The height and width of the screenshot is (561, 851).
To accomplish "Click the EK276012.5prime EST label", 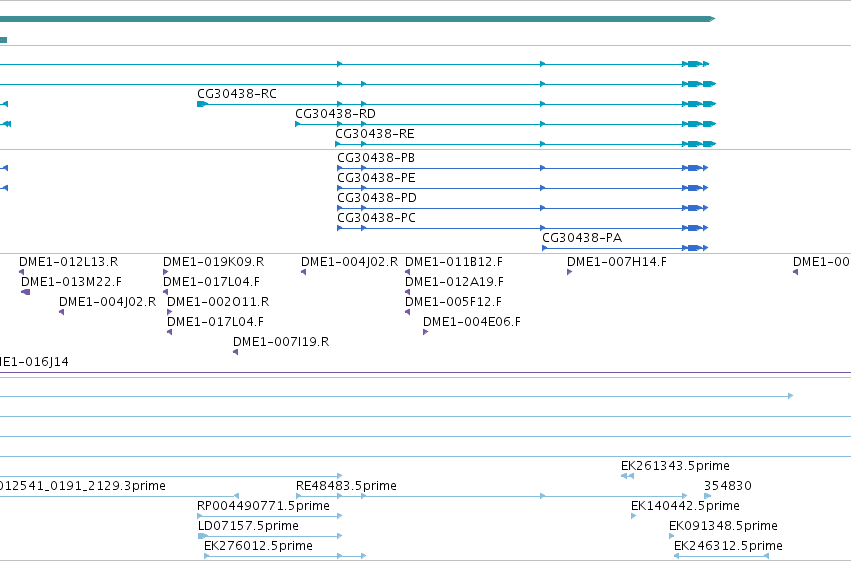I will (258, 546).
